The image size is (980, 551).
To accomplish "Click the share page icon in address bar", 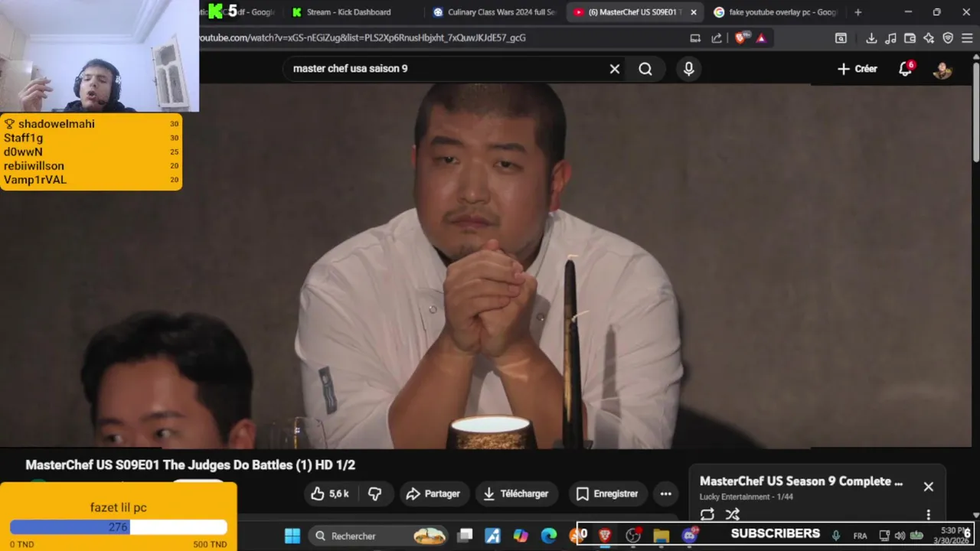I will click(x=717, y=37).
